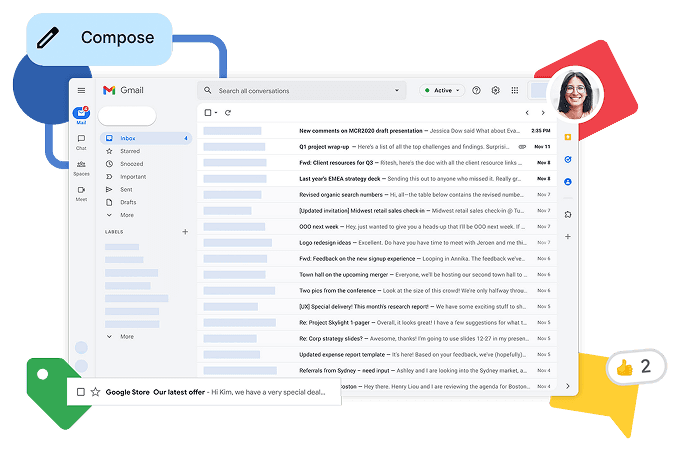Click in Search all conversations field
The width and height of the screenshot is (676, 451).
302,91
